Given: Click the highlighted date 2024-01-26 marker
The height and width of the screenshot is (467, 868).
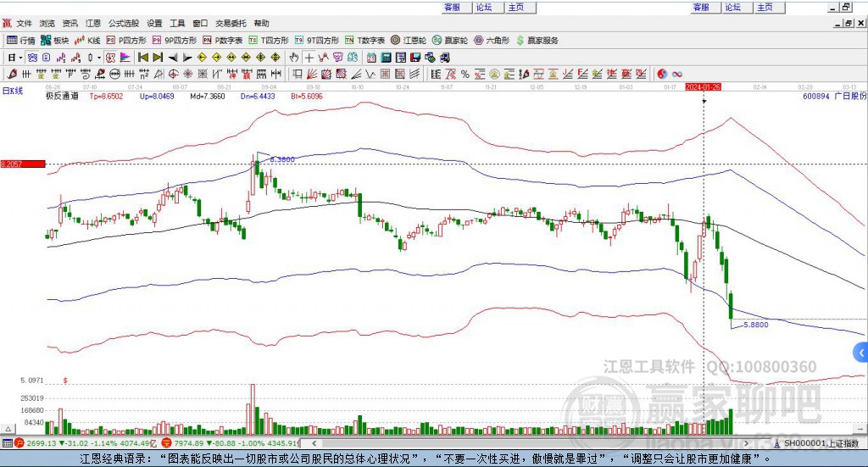Looking at the screenshot, I should coord(703,87).
